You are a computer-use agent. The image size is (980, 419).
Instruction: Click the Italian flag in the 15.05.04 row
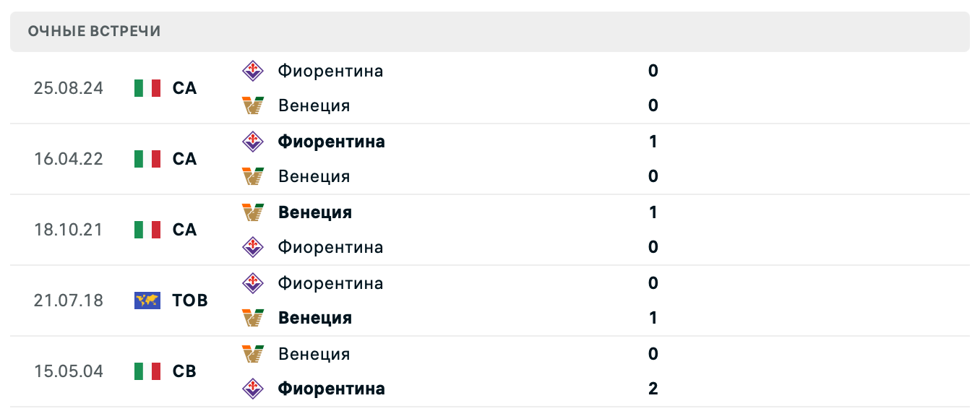click(147, 371)
